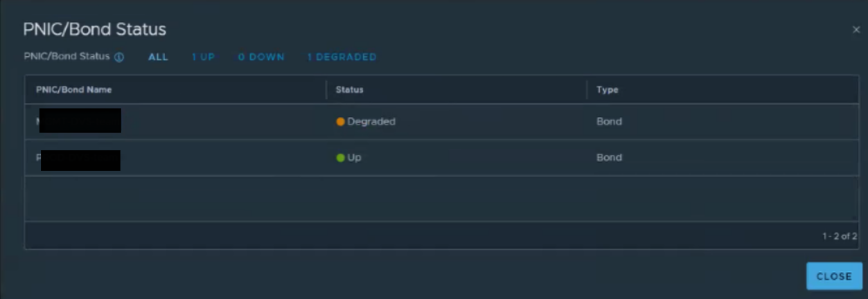
Task: Click the green Up status indicator dot
Action: (340, 158)
